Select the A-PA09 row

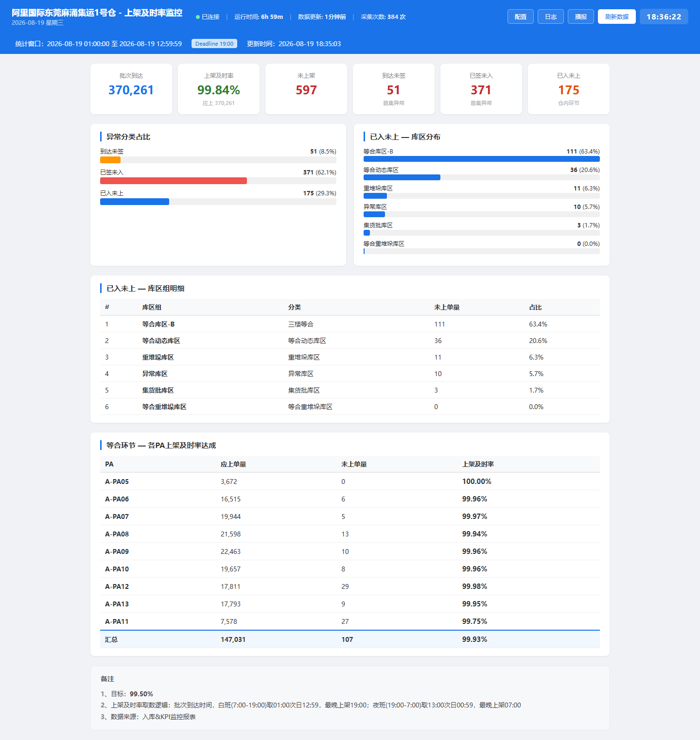point(350,551)
